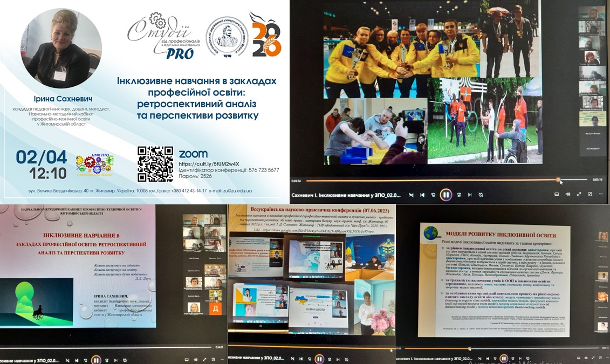
Task: Click the QR code on the announcement banner
Action: click(x=155, y=164)
